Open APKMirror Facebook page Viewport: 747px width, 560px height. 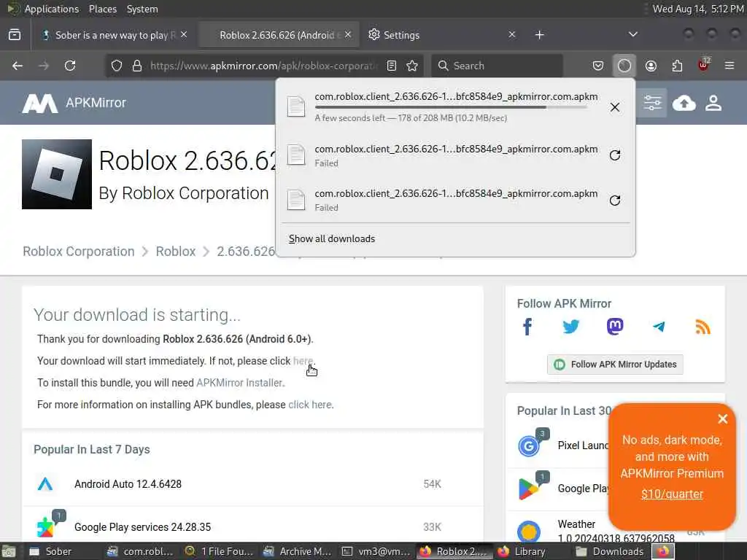(527, 327)
